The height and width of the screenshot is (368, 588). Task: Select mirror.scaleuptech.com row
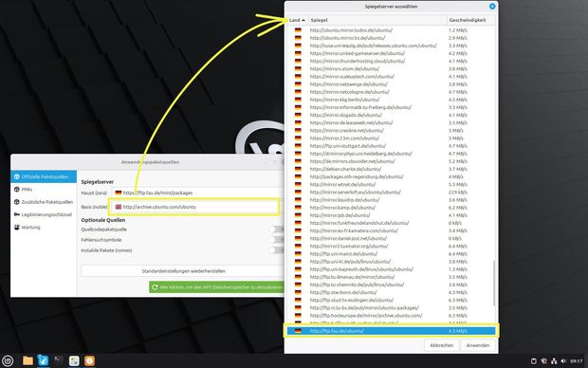click(391, 76)
